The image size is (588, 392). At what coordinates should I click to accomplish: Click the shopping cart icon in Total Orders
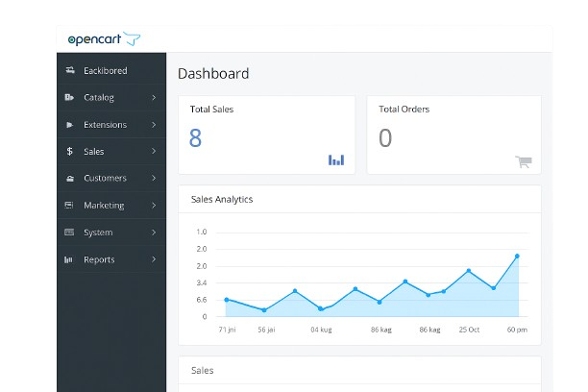pos(523,161)
